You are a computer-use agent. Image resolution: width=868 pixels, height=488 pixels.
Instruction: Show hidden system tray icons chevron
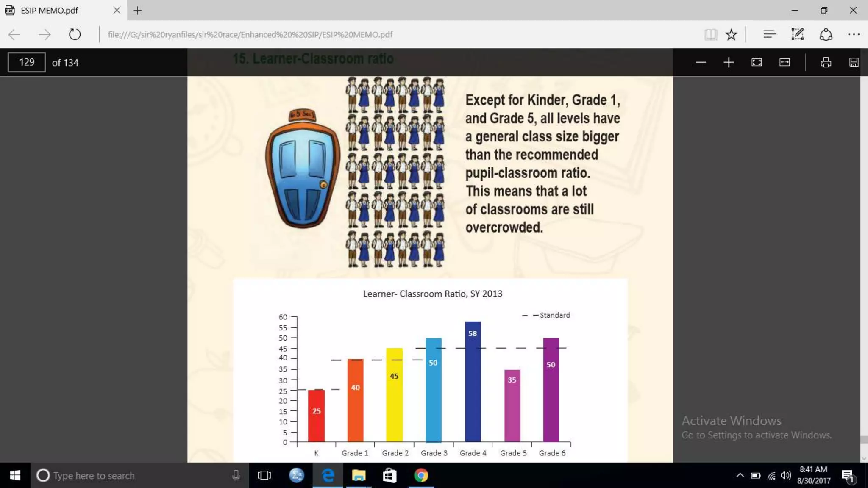[x=740, y=475]
